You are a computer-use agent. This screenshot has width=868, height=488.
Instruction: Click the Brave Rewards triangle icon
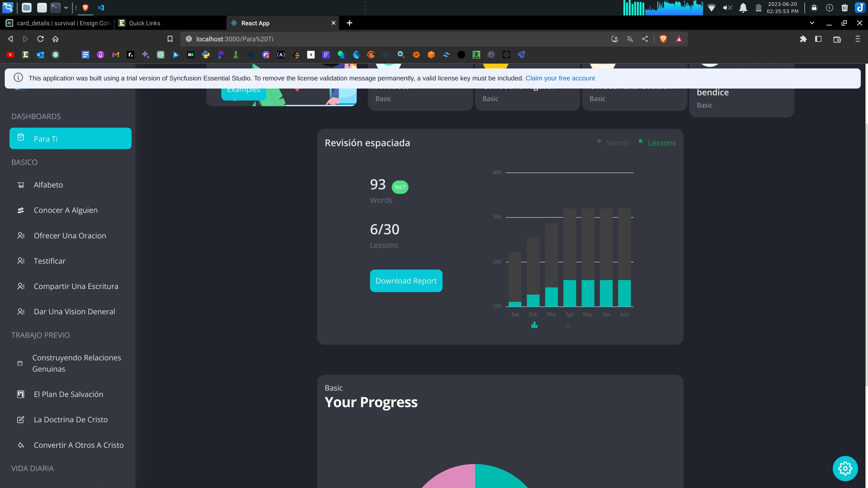pos(679,39)
